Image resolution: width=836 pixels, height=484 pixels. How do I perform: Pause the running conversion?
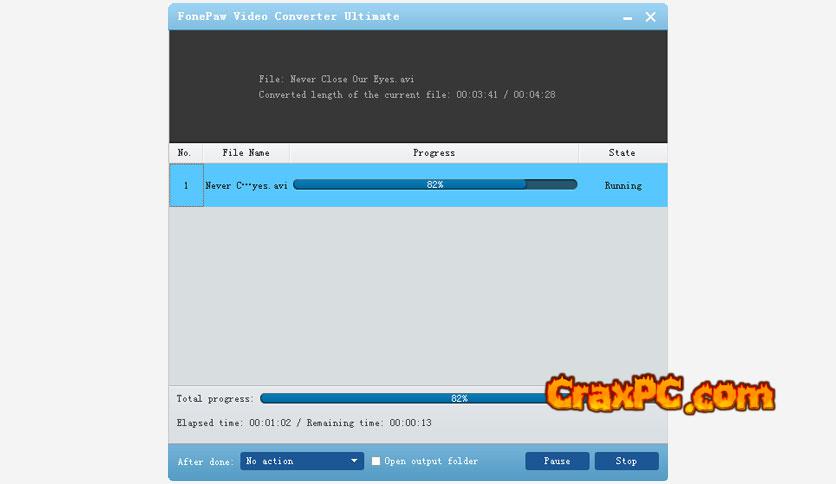[x=557, y=461]
